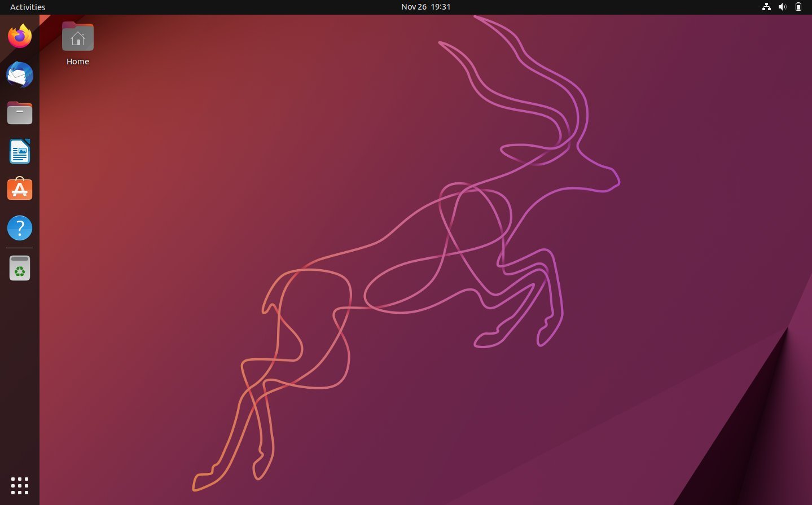Click the dock separator above Trash
The width and height of the screenshot is (812, 505).
point(20,248)
